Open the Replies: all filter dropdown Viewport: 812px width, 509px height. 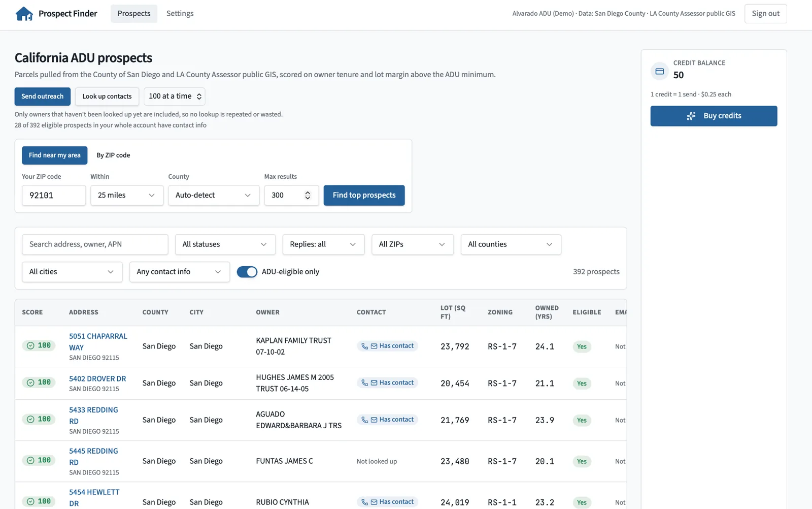pyautogui.click(x=323, y=244)
